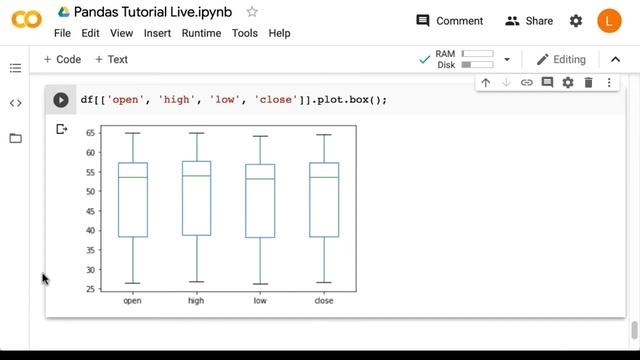This screenshot has height=360, width=640.
Task: Open the View menu
Action: [121, 33]
